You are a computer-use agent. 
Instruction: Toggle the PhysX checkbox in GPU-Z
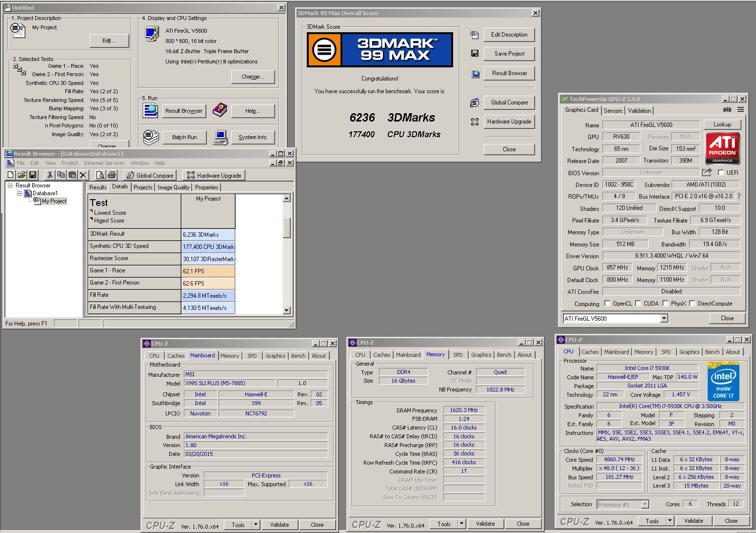pyautogui.click(x=665, y=303)
